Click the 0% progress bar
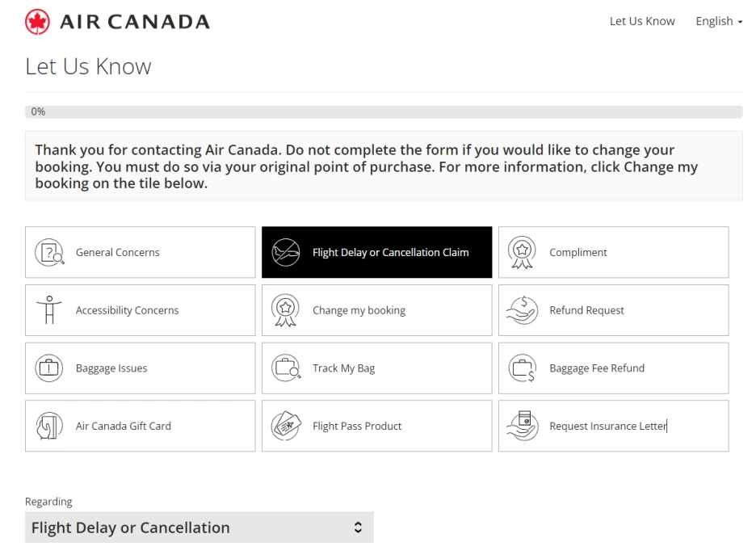The width and height of the screenshot is (756, 555). [384, 112]
